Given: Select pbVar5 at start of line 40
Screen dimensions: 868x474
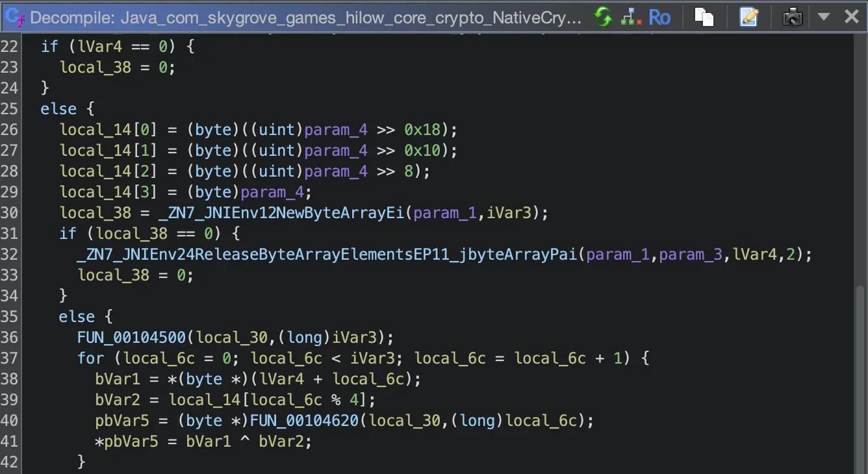Looking at the screenshot, I should tap(117, 420).
